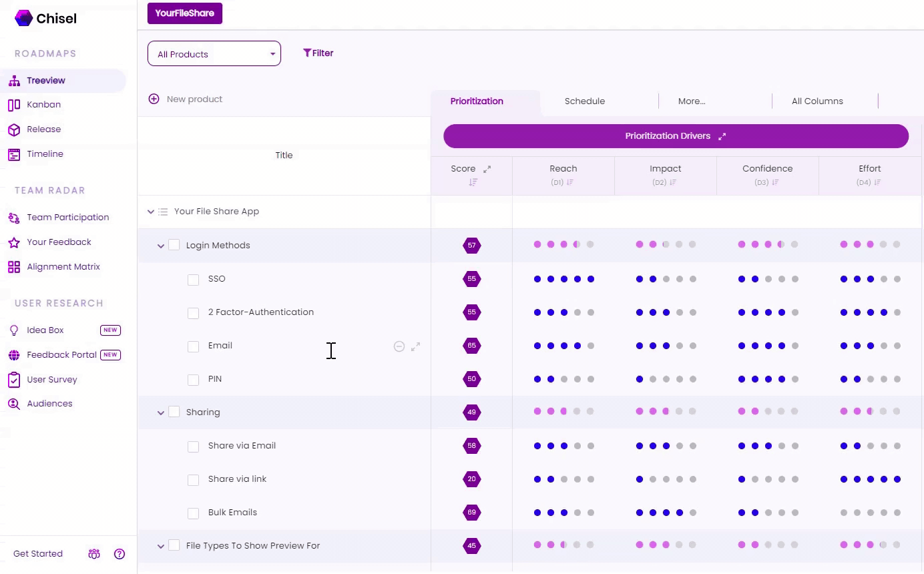
Task: Set PIN Confidence dot rating
Action: point(768,379)
